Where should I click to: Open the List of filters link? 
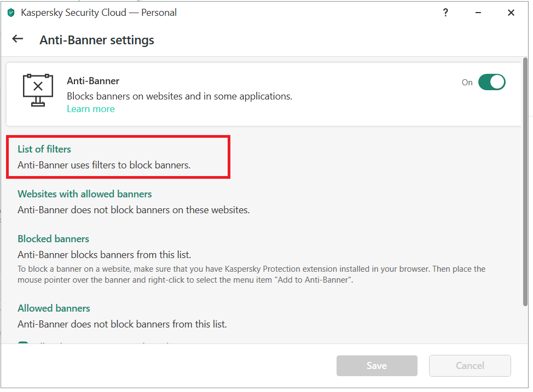click(44, 149)
